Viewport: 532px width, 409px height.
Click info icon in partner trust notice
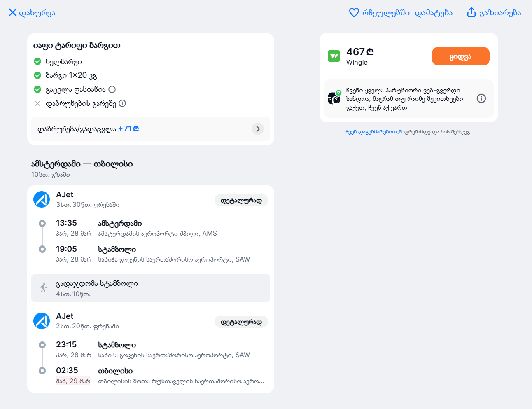tap(481, 98)
